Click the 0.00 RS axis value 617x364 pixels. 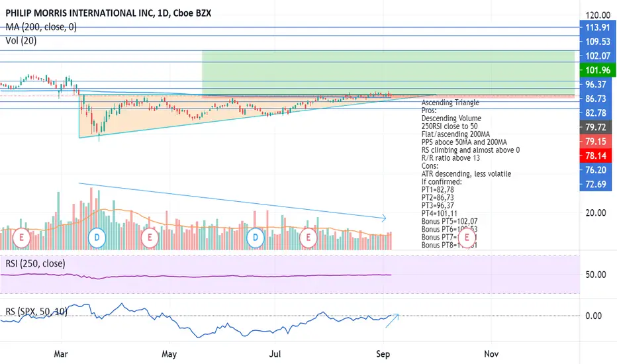pos(593,316)
